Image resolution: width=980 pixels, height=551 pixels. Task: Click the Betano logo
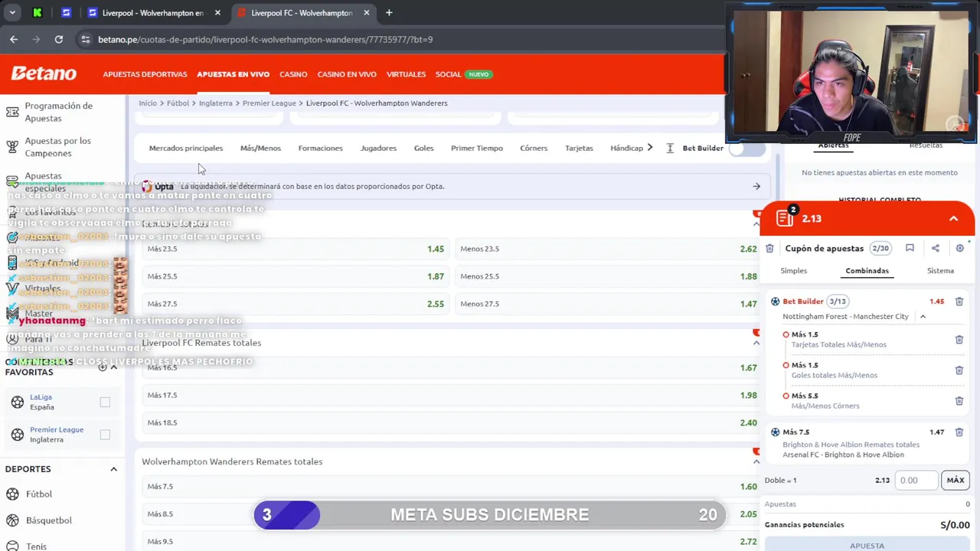[x=44, y=73]
